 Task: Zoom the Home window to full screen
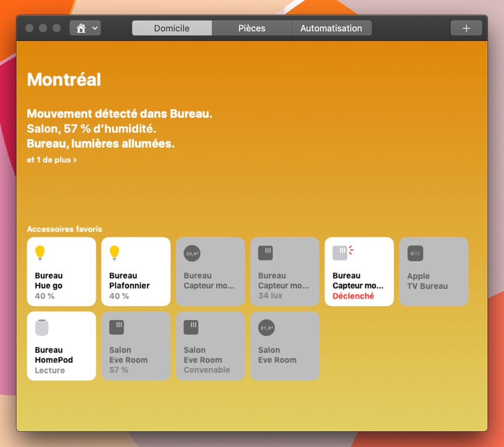pos(56,28)
